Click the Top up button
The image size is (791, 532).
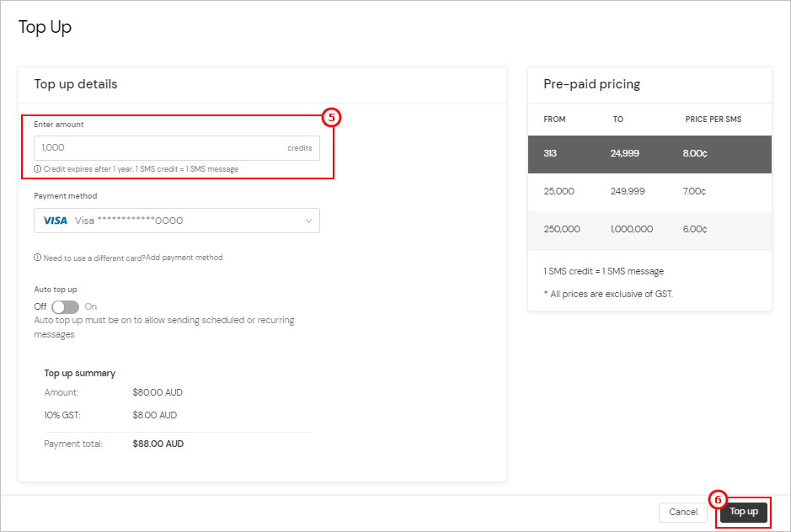click(743, 512)
